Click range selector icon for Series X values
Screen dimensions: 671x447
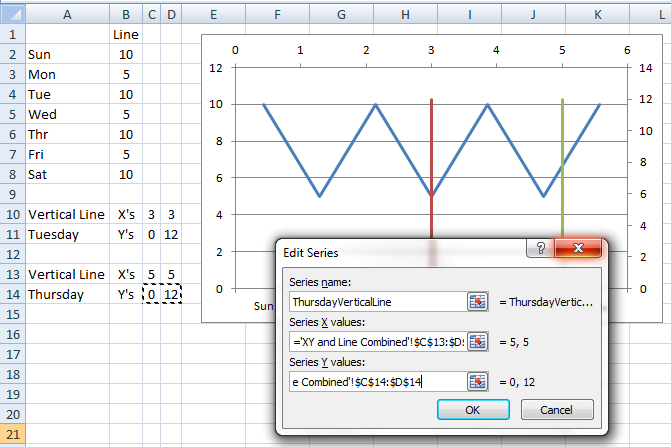[x=477, y=341]
